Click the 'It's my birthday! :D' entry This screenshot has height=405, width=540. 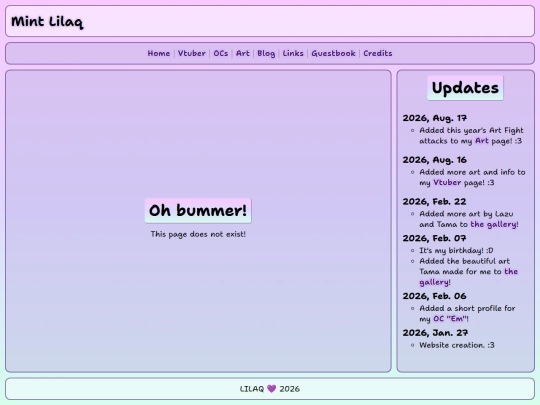point(456,250)
